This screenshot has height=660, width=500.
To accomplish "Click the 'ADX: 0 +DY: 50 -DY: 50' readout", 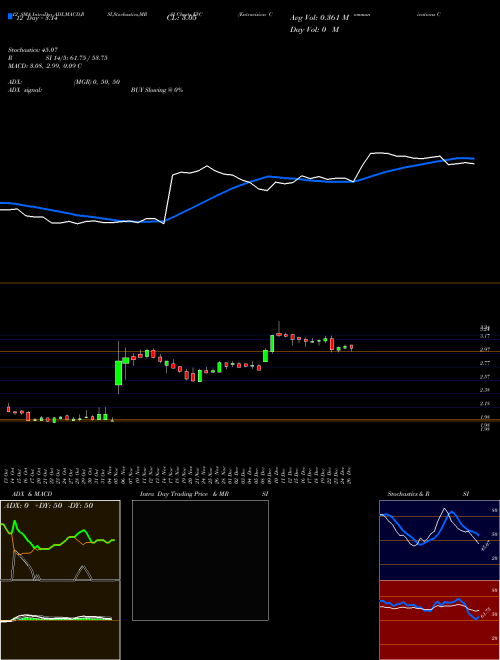I will pos(48,506).
